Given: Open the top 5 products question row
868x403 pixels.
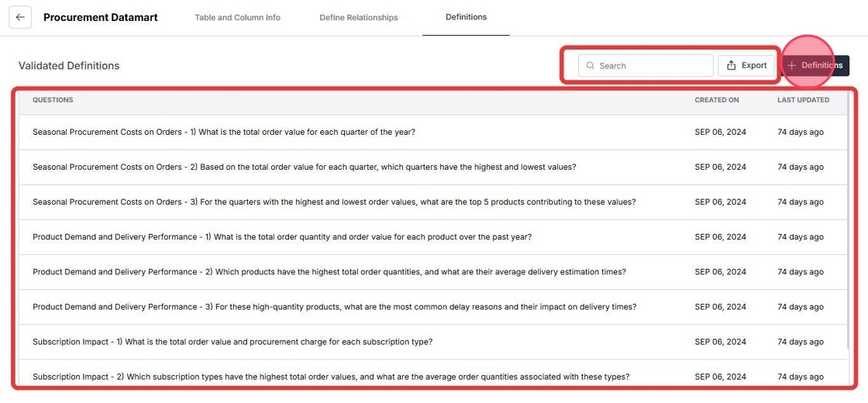Looking at the screenshot, I should click(433, 202).
